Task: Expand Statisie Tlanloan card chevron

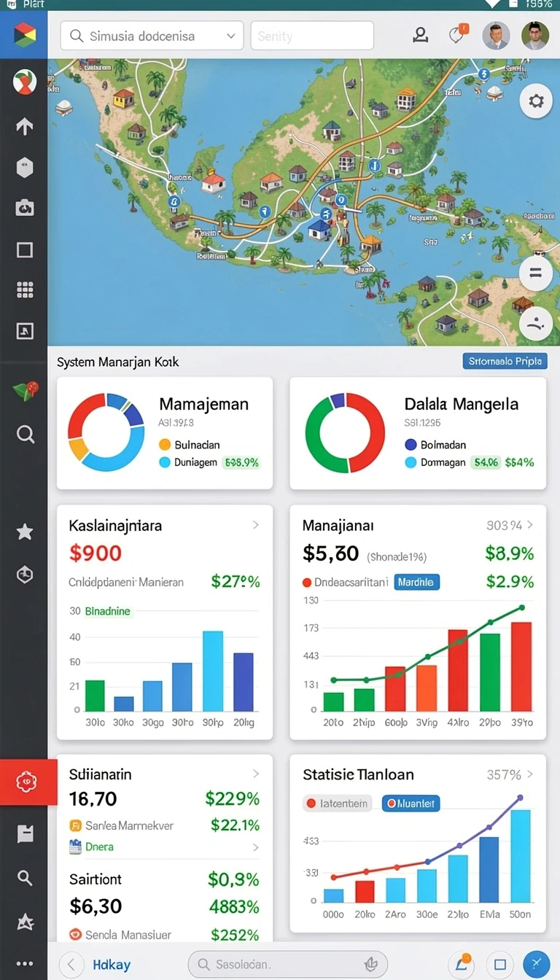Action: pos(530,774)
